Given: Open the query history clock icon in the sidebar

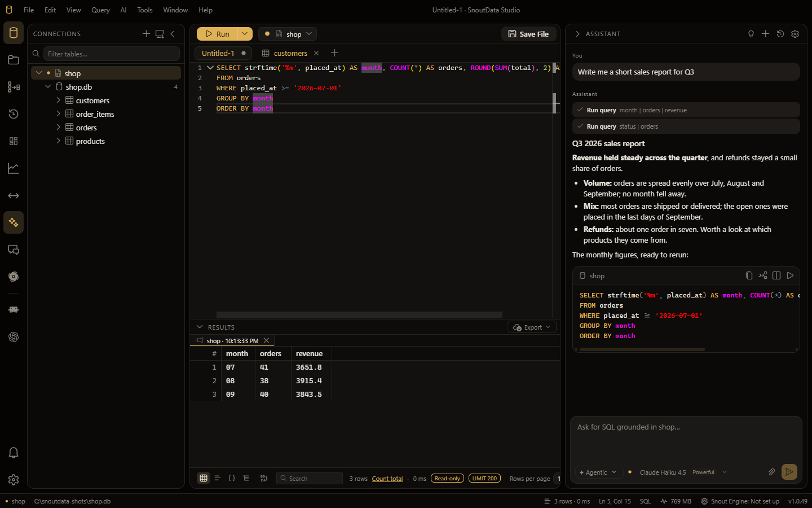Looking at the screenshot, I should coord(14,114).
